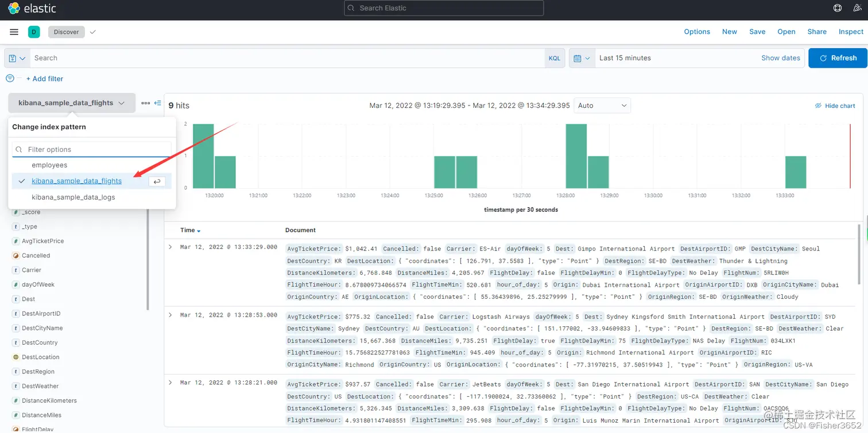This screenshot has width=868, height=433.
Task: Click magnifier icon in Filter options
Action: point(20,150)
